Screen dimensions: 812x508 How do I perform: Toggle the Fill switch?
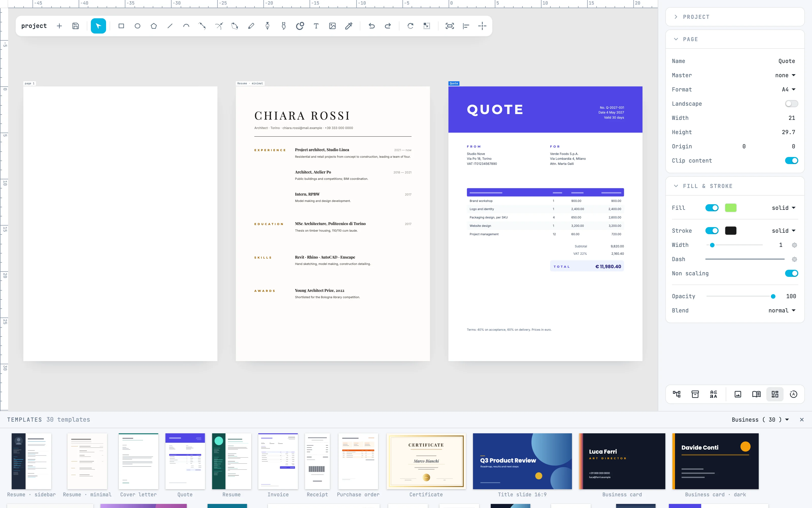[x=712, y=208]
